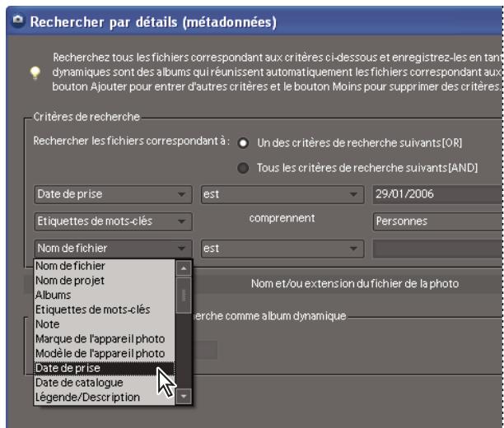The height and width of the screenshot is (428, 504).
Task: Choose Date de catalogue in the list
Action: coord(105,383)
